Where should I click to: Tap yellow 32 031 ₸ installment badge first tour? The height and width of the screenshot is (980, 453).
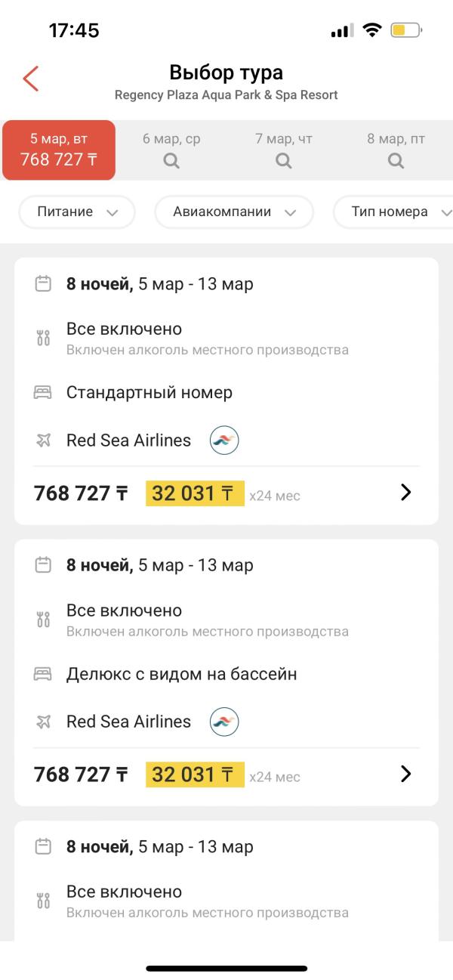coord(195,493)
